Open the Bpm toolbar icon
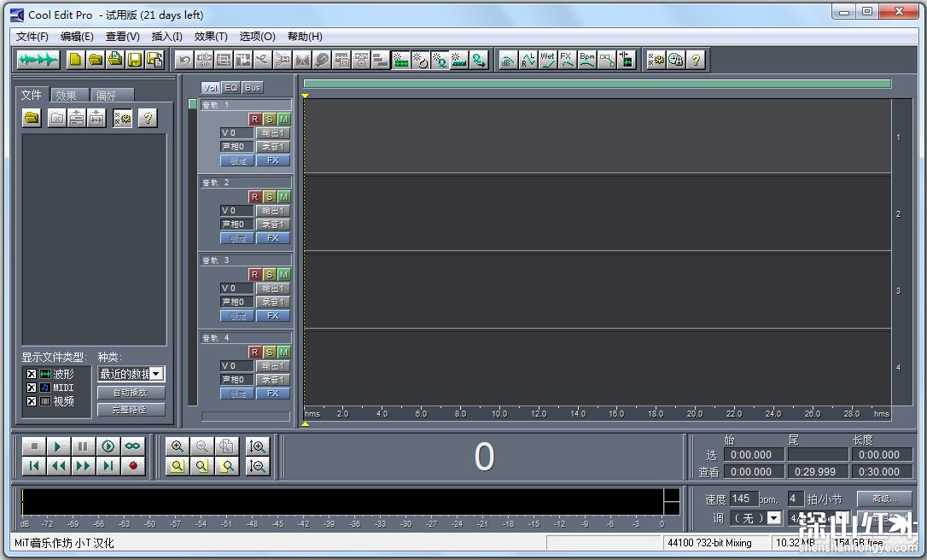Image resolution: width=927 pixels, height=560 pixels. 587,59
